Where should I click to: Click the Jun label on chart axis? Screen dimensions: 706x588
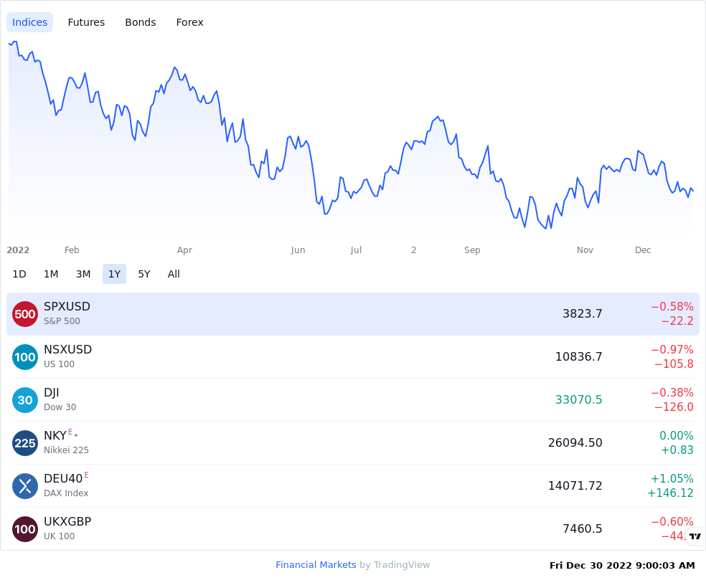tap(298, 250)
